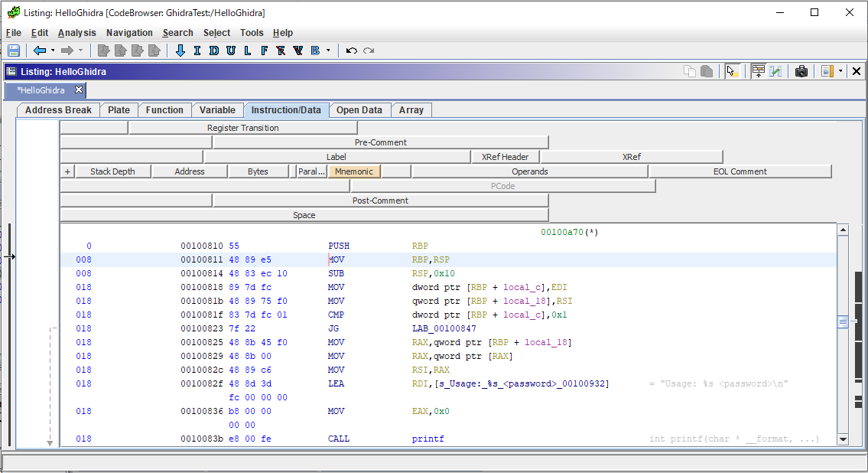This screenshot has width=868, height=473.
Task: Click the 'F' next function icon
Action: [x=264, y=51]
